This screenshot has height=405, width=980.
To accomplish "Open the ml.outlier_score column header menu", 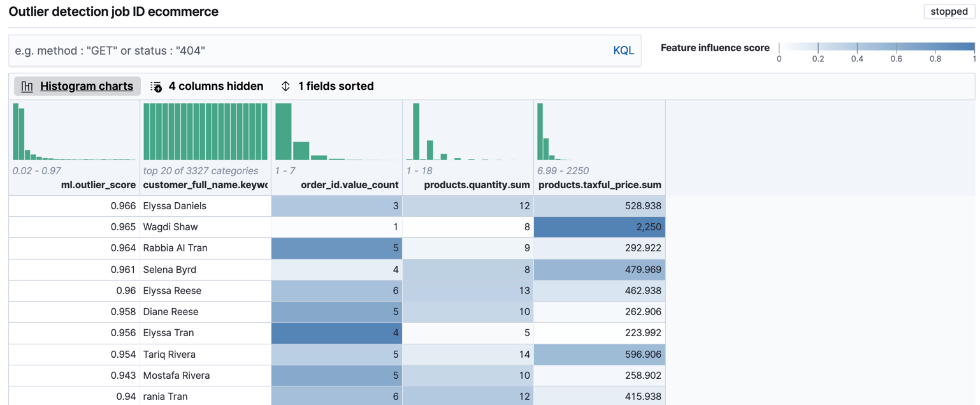I will [x=102, y=185].
